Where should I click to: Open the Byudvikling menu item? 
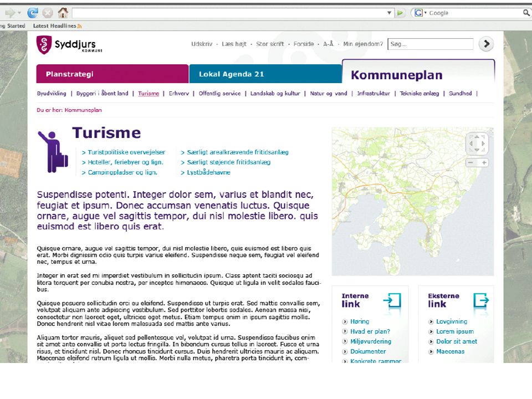point(52,93)
